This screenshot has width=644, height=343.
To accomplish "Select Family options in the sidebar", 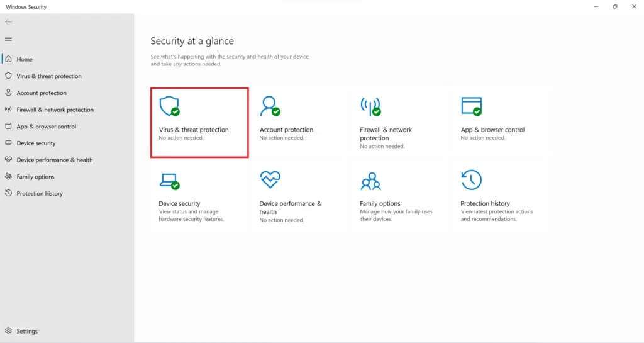I will coord(35,177).
